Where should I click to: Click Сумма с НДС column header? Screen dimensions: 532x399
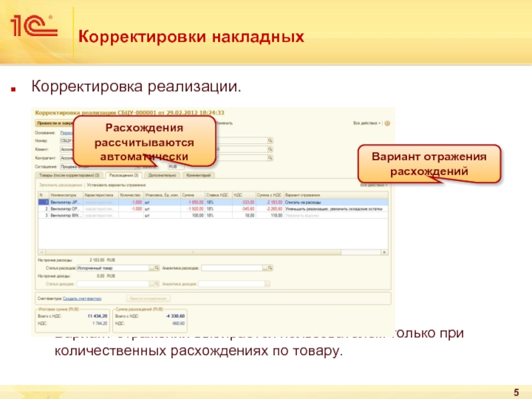[x=269, y=195]
